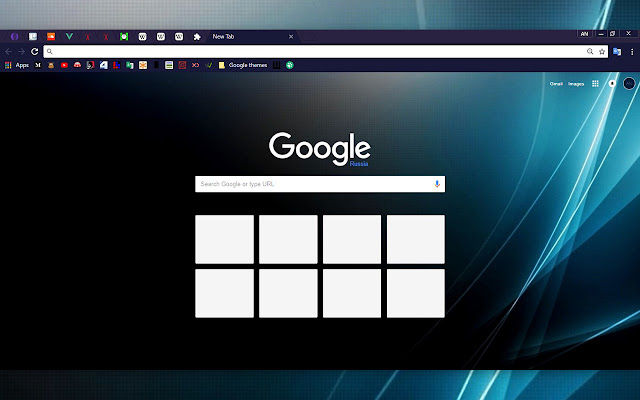Go back using the back arrow
Viewport: 640px width, 400px height.
pos(9,51)
